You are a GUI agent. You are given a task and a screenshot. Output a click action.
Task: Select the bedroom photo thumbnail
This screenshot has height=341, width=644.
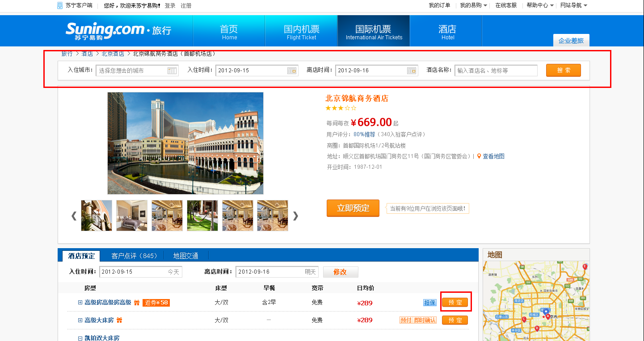point(132,216)
